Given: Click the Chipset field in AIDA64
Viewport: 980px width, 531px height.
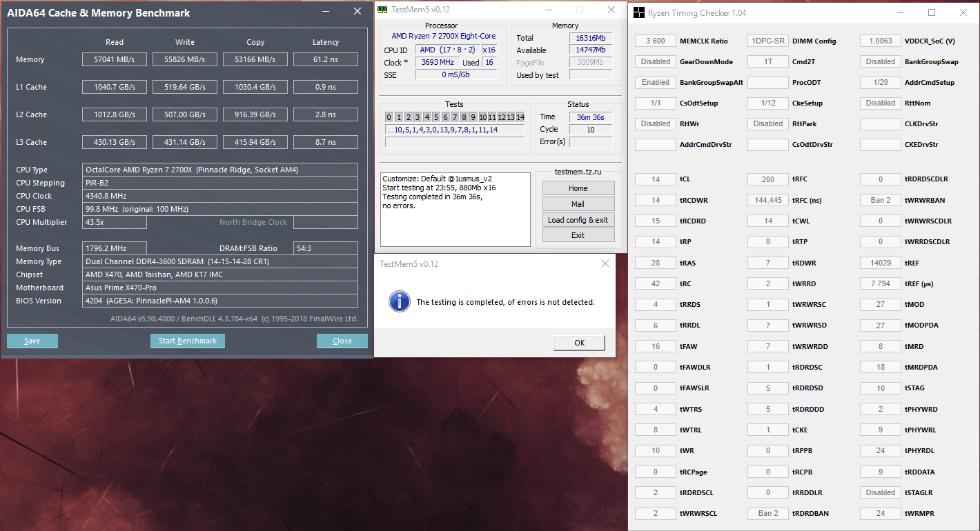Looking at the screenshot, I should [x=220, y=274].
